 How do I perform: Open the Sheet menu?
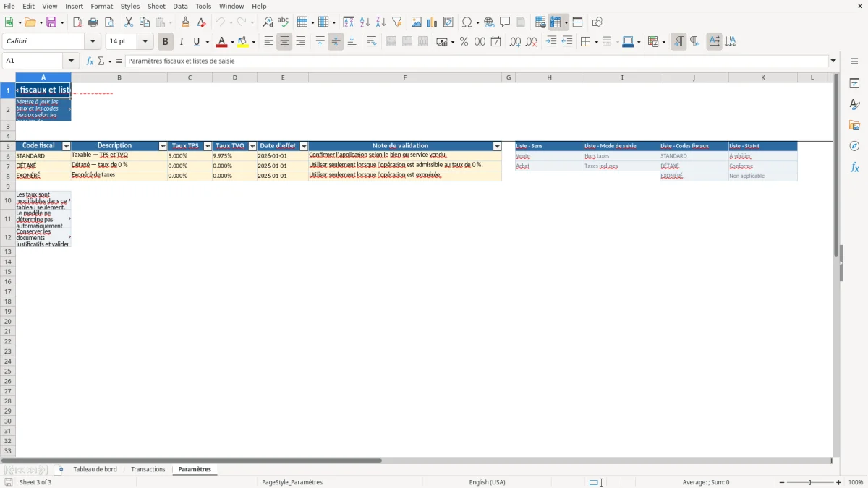[156, 6]
